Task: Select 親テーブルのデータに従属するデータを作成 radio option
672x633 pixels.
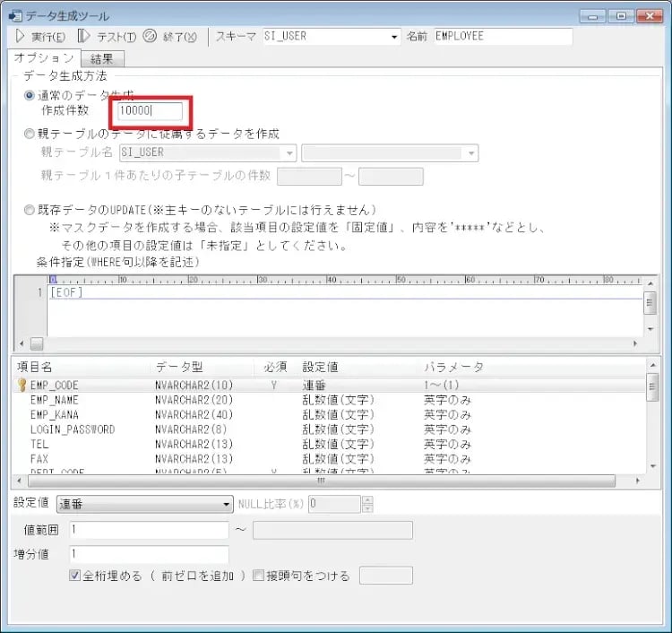Action: pyautogui.click(x=30, y=134)
